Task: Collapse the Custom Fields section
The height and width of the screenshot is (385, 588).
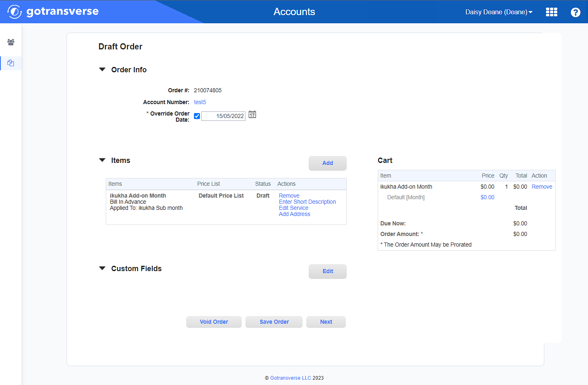Action: pyautogui.click(x=102, y=268)
